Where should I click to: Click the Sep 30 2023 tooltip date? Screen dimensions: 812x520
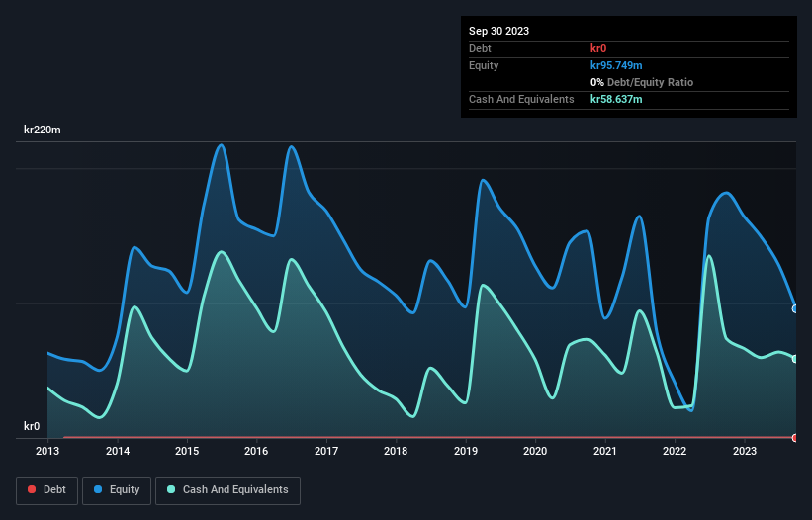tap(498, 31)
